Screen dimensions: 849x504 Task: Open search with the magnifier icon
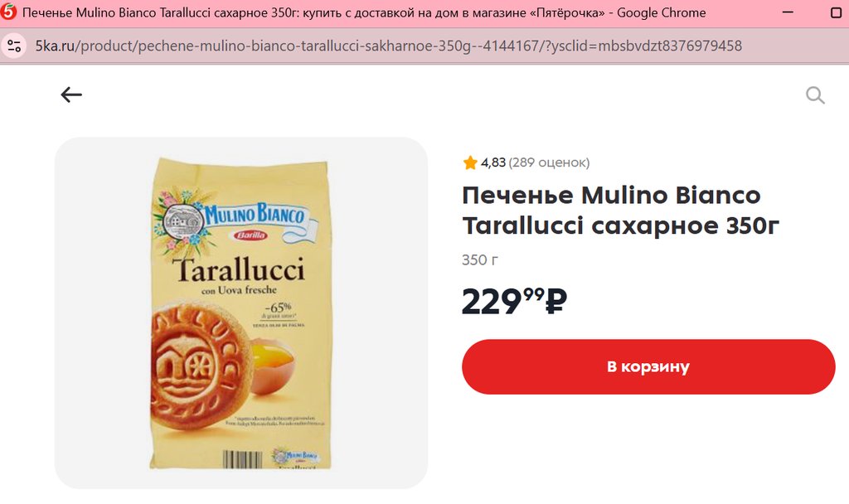(815, 95)
